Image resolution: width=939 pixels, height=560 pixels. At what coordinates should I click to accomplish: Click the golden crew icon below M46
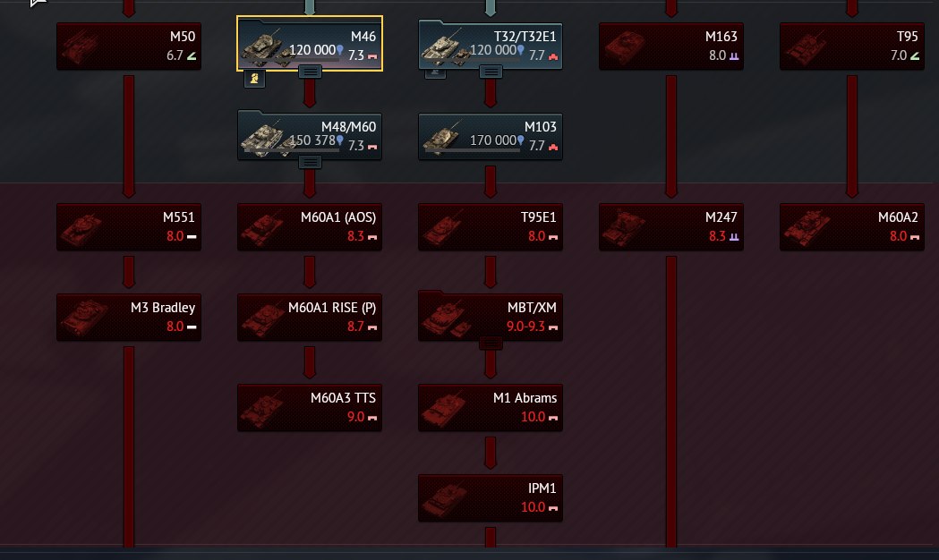pos(254,79)
